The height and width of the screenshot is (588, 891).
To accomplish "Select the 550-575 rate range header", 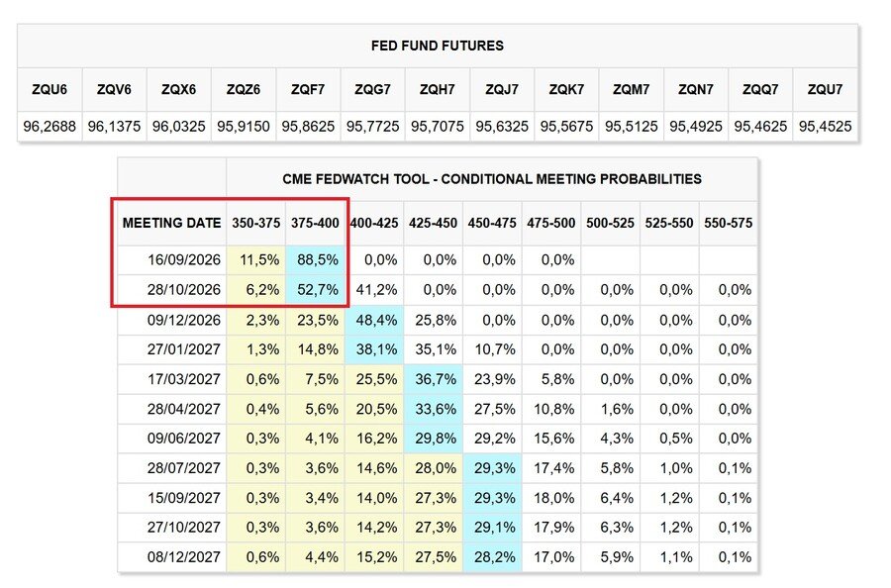I will 728,223.
